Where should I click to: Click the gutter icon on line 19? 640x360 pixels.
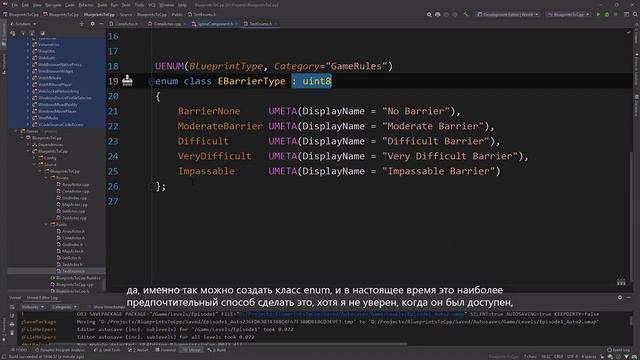pos(127,80)
